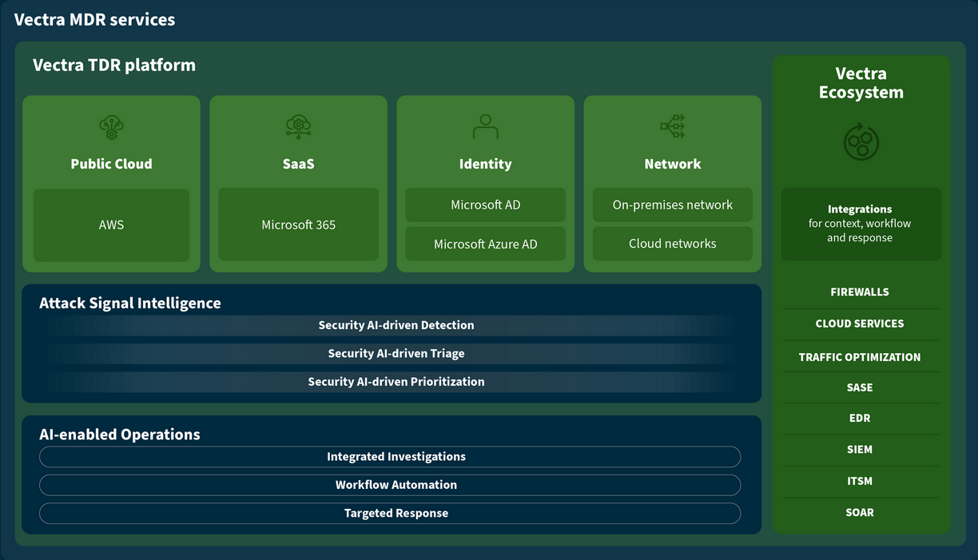The width and height of the screenshot is (978, 560).
Task: Click Security AI-driven Prioritization bar
Action: pos(392,382)
